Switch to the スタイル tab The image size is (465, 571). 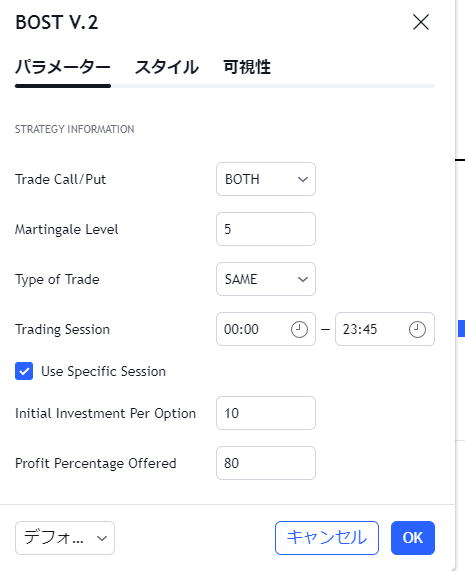click(x=166, y=67)
